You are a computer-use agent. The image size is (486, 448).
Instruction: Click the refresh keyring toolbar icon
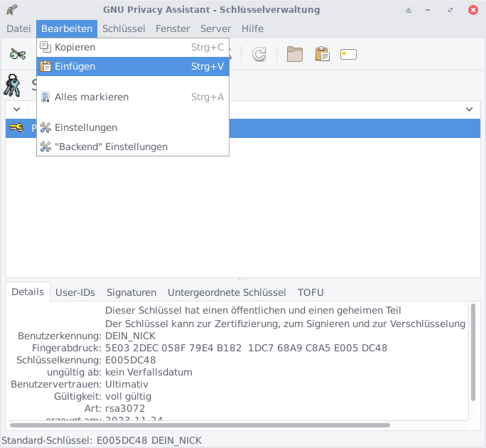tap(259, 55)
